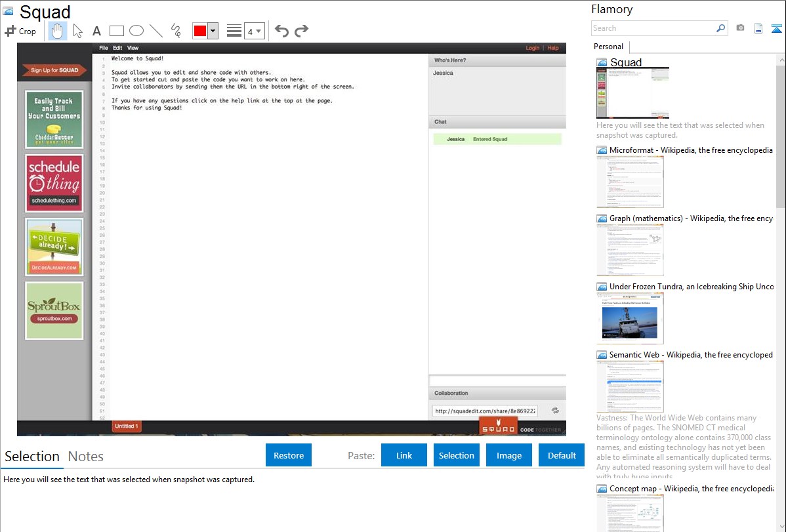Image resolution: width=786 pixels, height=532 pixels.
Task: Capture a snapshot with camera icon
Action: coord(740,28)
